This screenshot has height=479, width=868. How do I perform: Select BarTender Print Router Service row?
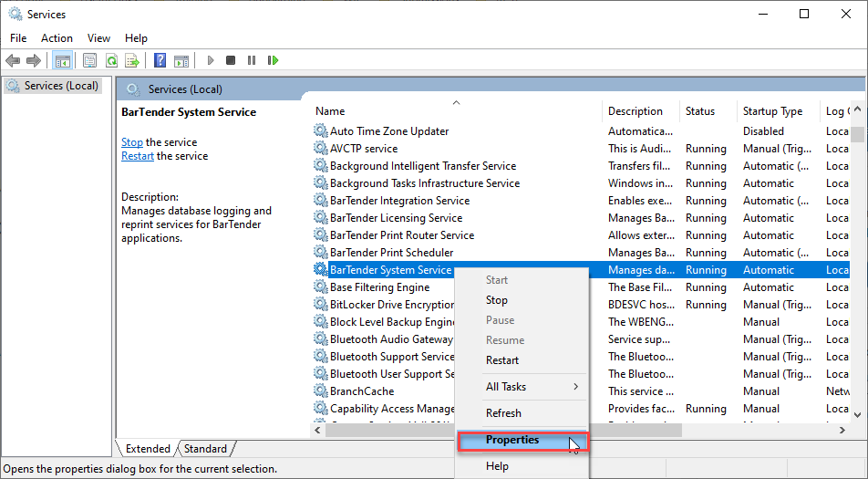click(x=580, y=234)
